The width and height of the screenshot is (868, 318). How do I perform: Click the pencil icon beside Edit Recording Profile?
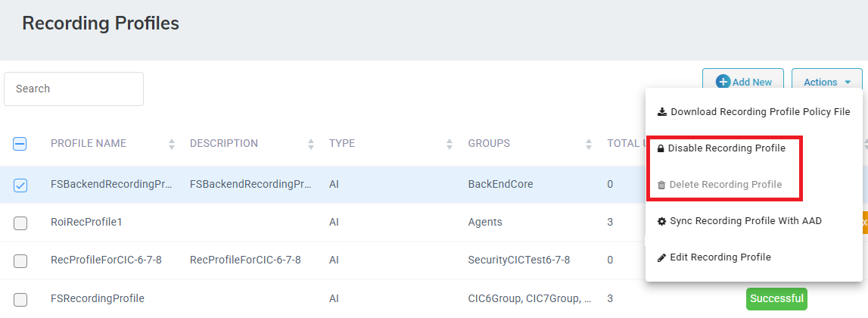point(661,257)
